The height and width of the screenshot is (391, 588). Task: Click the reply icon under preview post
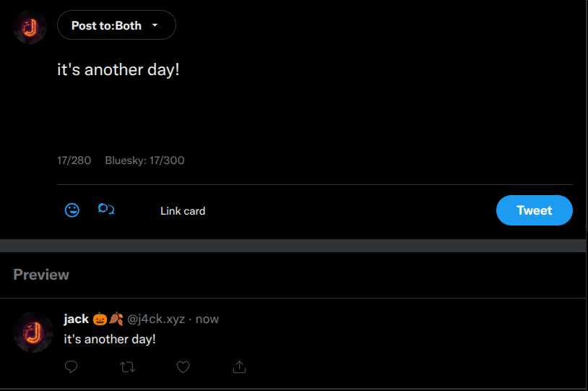point(71,367)
